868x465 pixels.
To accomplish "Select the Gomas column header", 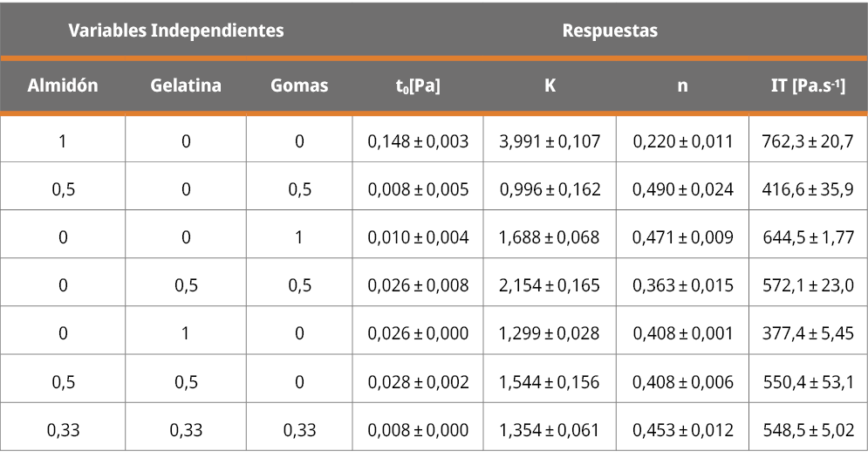I will pyautogui.click(x=299, y=85).
